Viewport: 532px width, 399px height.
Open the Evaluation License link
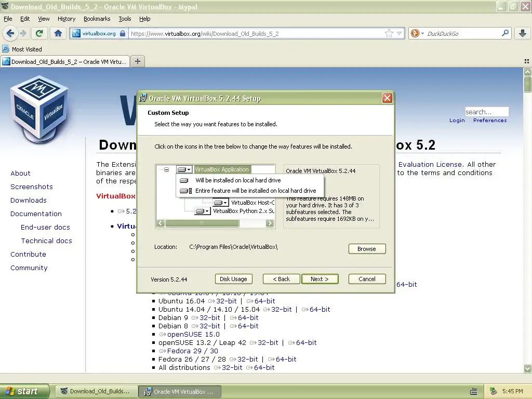pos(430,165)
